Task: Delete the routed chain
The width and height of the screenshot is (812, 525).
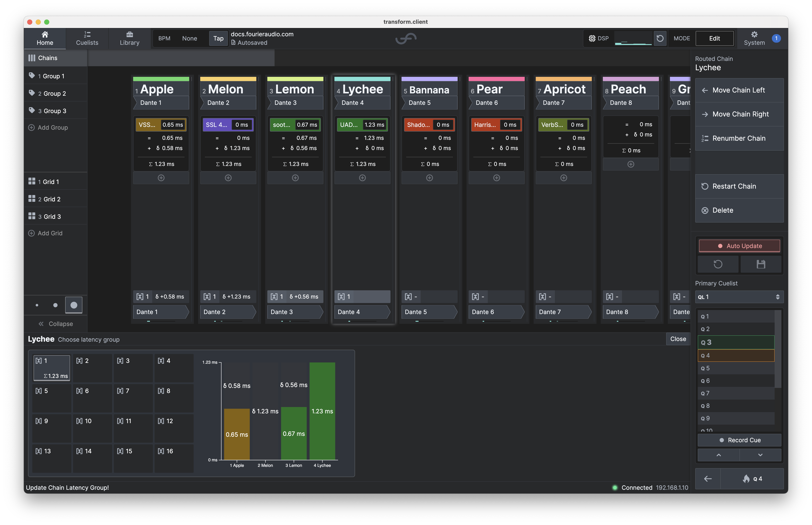Action: point(739,210)
